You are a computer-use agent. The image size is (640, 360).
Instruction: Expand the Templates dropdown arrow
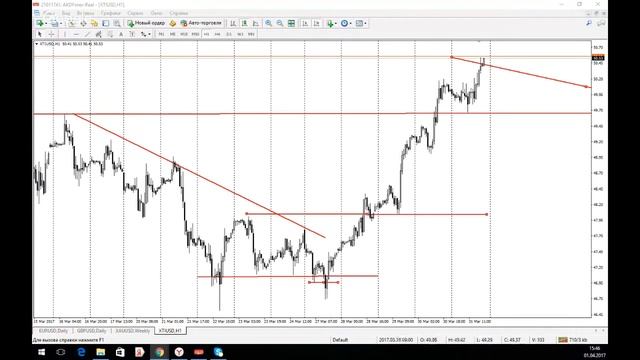click(366, 23)
